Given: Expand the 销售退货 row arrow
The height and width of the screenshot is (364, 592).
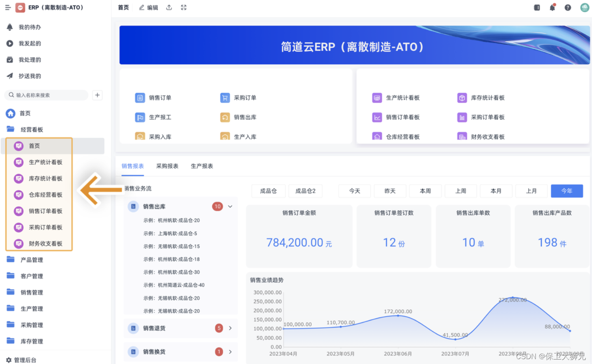Looking at the screenshot, I should tap(230, 328).
